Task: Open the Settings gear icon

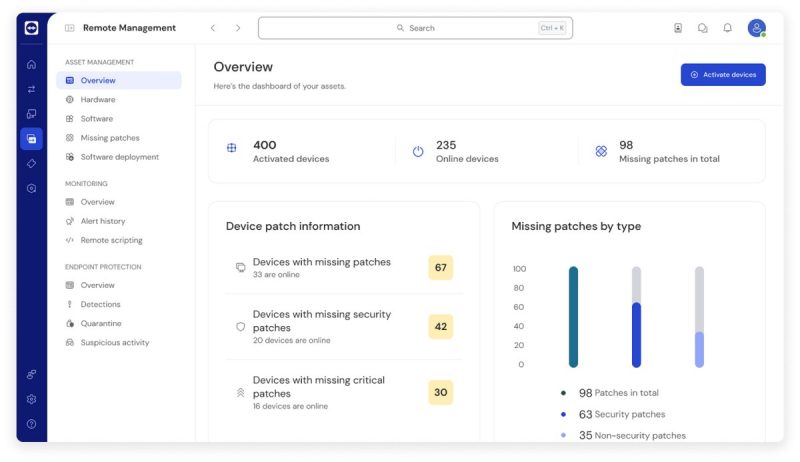Action: point(31,399)
